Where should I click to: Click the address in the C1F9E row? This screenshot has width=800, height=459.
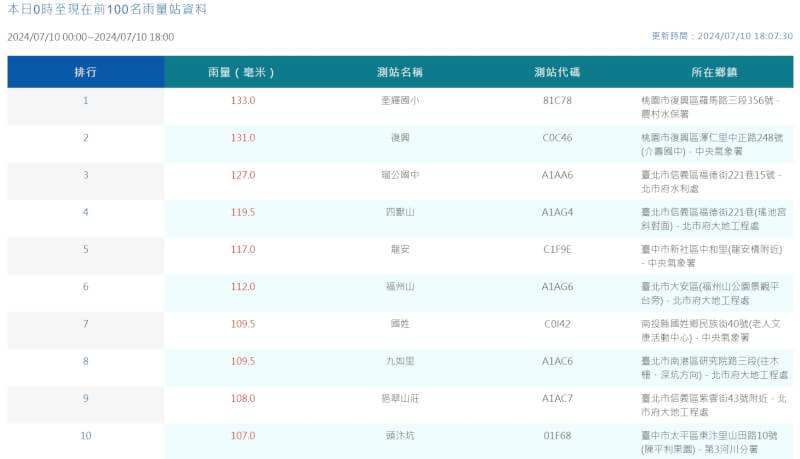click(712, 256)
